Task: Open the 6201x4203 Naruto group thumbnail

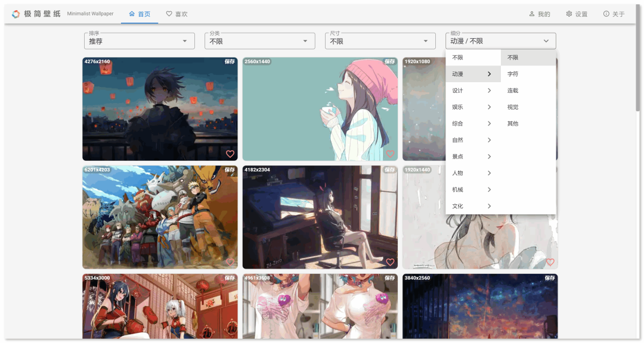Action: (160, 217)
